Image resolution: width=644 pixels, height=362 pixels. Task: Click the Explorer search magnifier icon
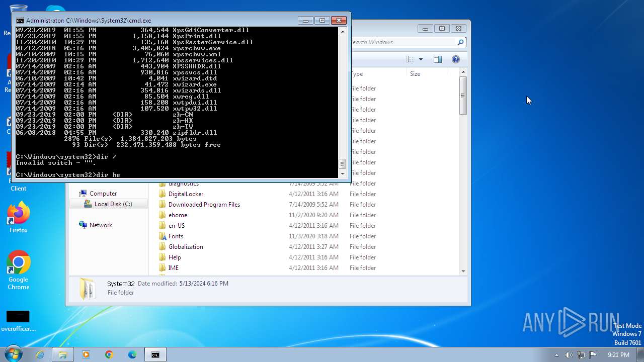460,42
